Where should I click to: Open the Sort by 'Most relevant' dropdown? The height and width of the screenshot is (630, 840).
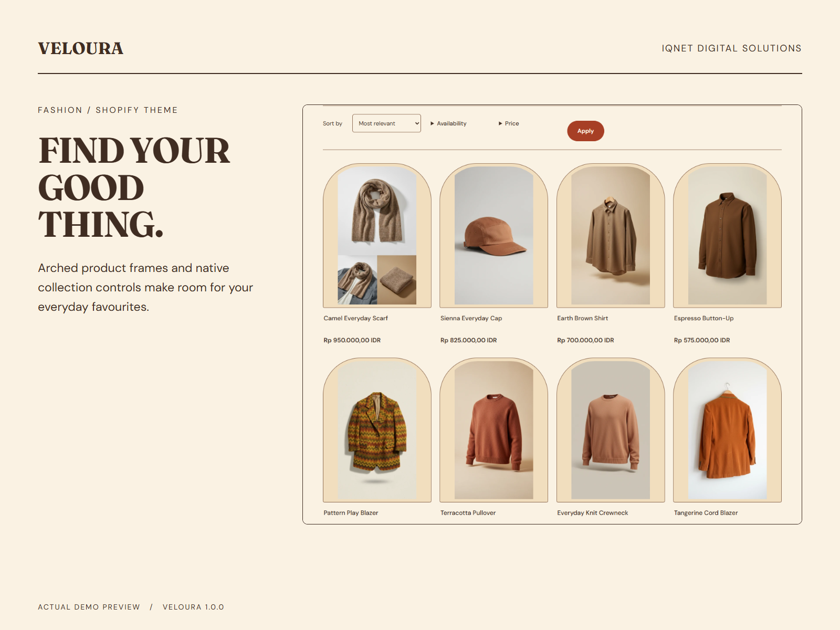(x=386, y=123)
